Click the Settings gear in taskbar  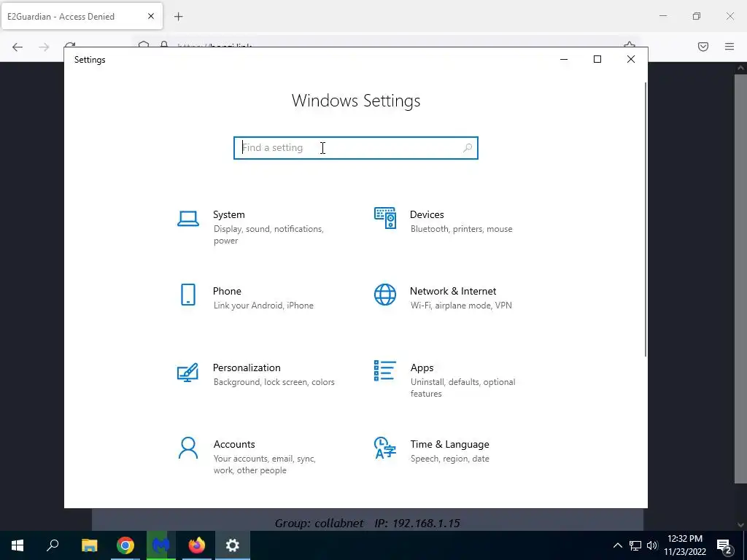tap(233, 545)
